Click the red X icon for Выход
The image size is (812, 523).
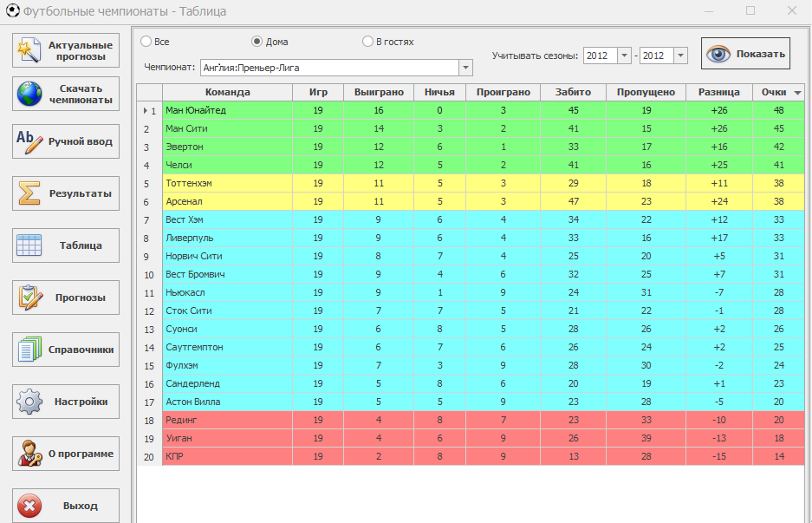tap(29, 506)
